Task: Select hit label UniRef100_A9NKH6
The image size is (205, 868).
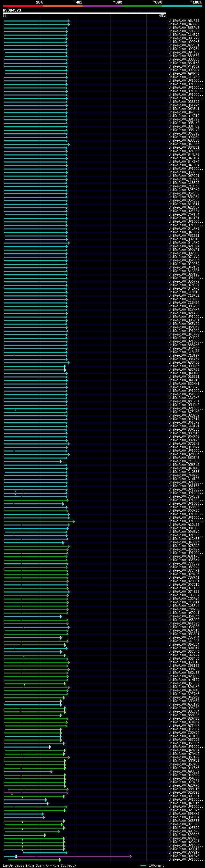Action: [184, 74]
